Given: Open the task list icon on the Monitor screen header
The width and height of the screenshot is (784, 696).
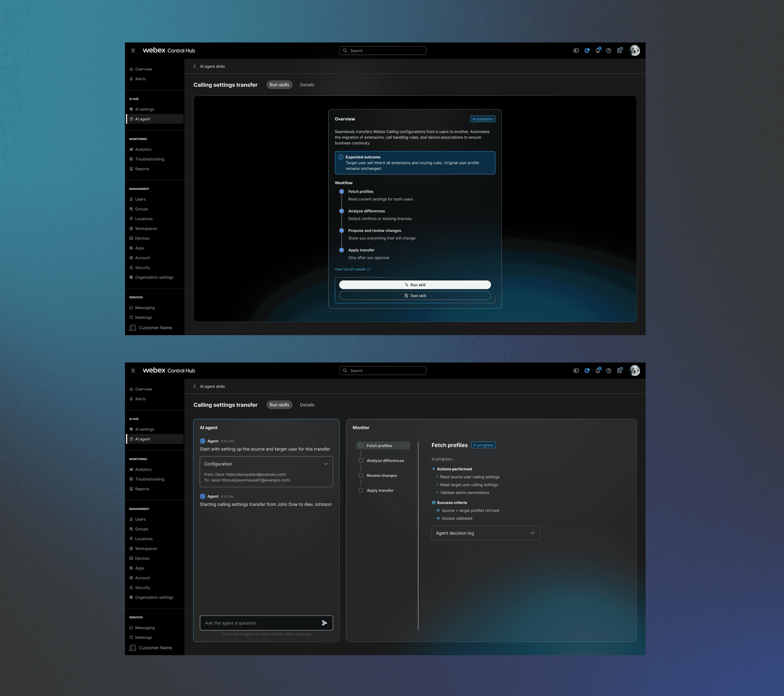Looking at the screenshot, I should (x=620, y=371).
